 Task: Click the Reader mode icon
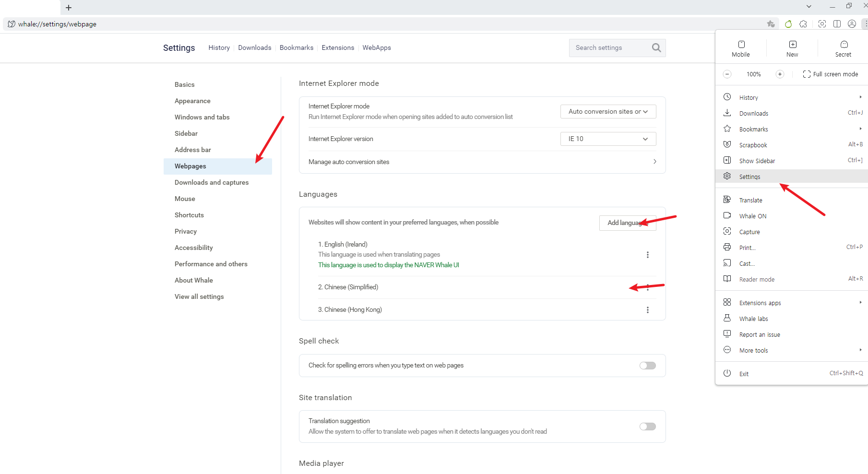click(727, 279)
